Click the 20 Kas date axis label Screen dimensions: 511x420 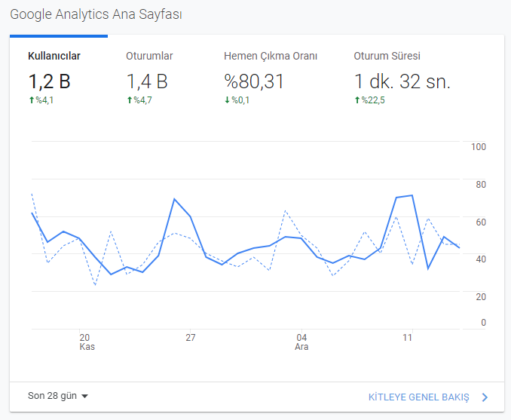point(87,342)
